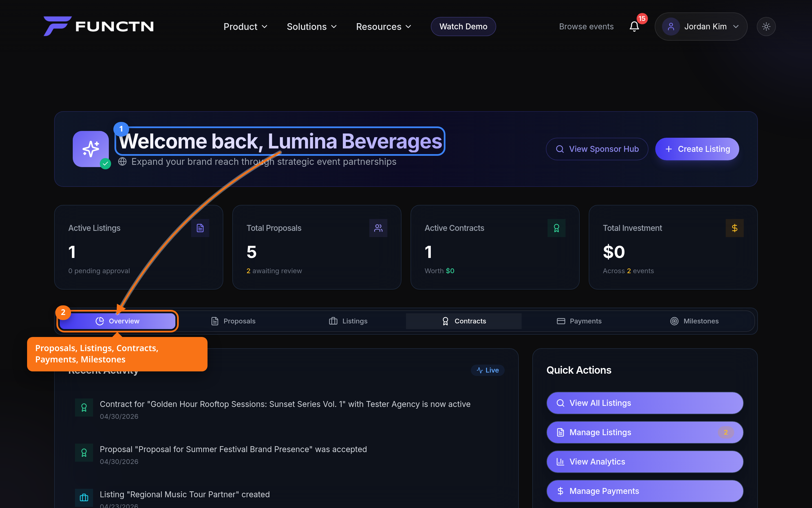
Task: Open the Total Investment stat card
Action: 673,247
